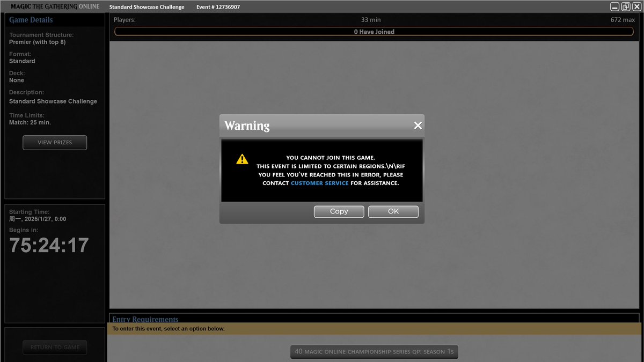Click the Return to Game button
The image size is (644, 362).
click(55, 348)
